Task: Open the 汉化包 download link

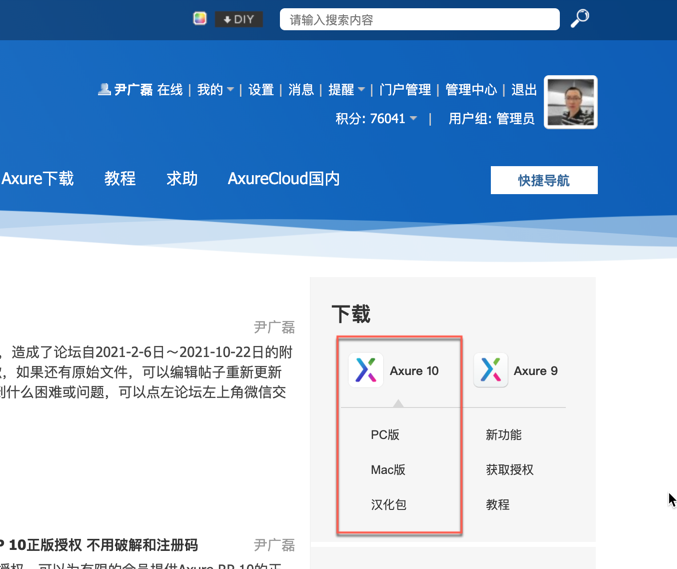Action: [389, 505]
